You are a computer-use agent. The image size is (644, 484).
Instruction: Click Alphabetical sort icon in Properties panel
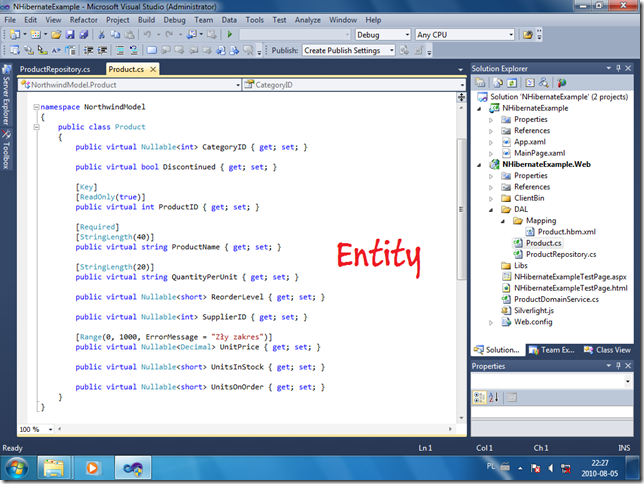[494, 397]
